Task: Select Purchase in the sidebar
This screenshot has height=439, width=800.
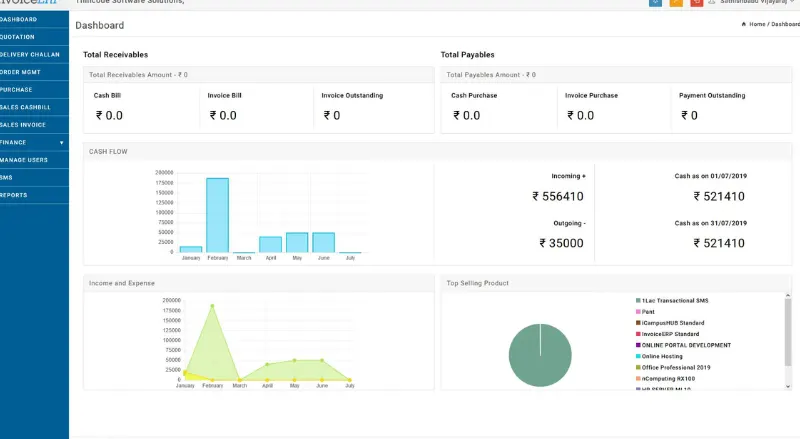Action: (34, 90)
